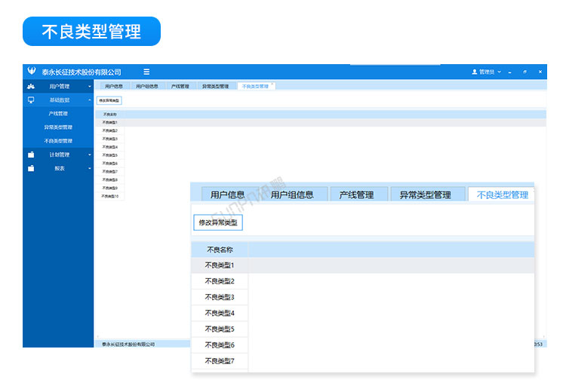
Task: Select the 不良类型10 row in the list
Action: (110, 196)
